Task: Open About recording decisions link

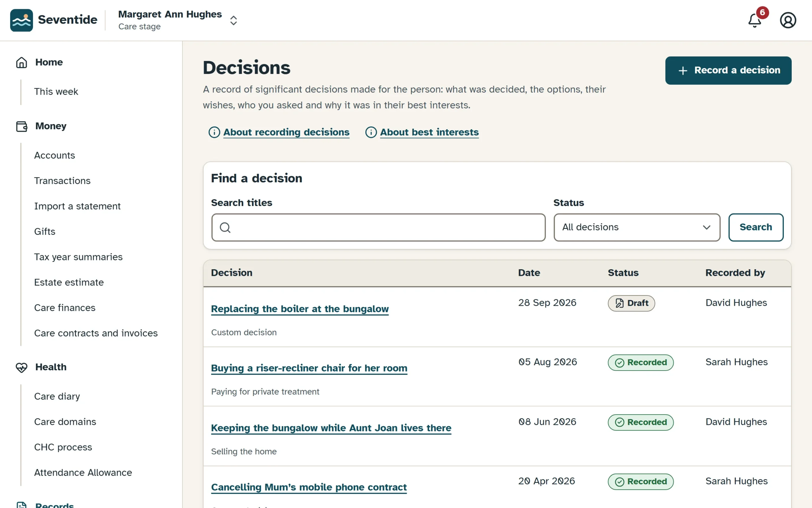Action: pos(286,132)
